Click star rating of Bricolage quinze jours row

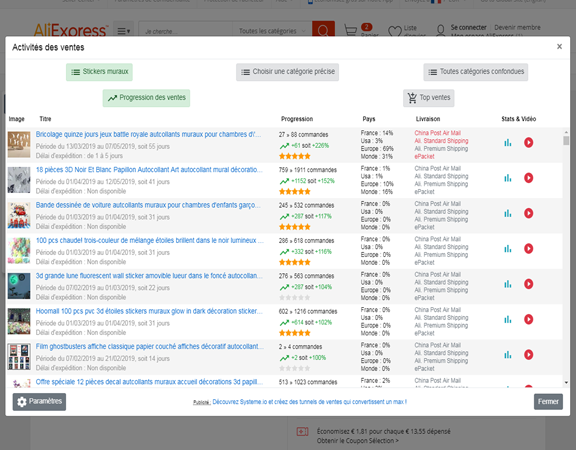pos(295,156)
